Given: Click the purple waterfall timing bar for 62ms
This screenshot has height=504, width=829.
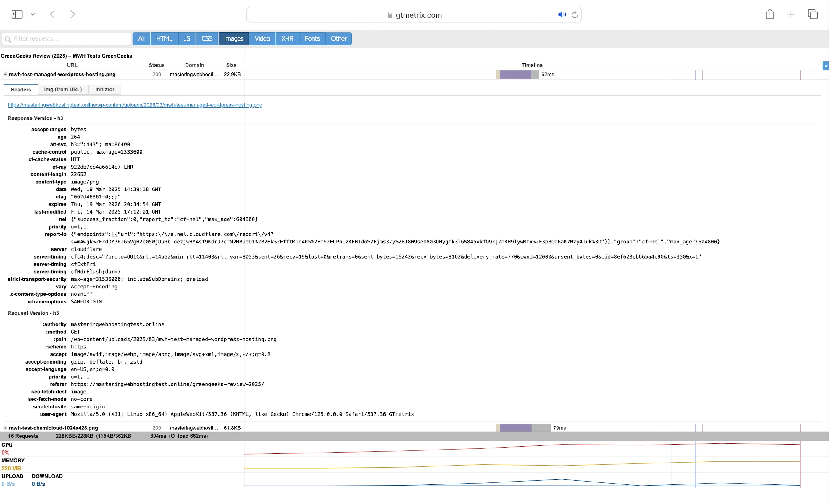Looking at the screenshot, I should 515,75.
